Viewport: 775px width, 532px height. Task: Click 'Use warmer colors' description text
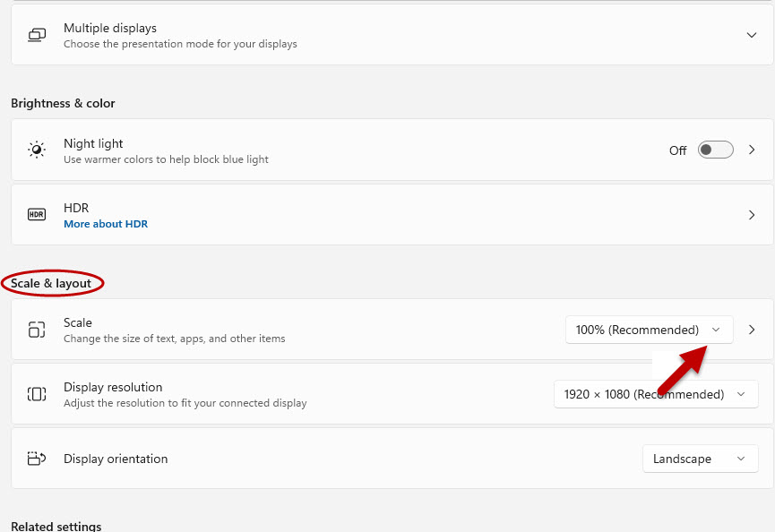click(x=166, y=159)
